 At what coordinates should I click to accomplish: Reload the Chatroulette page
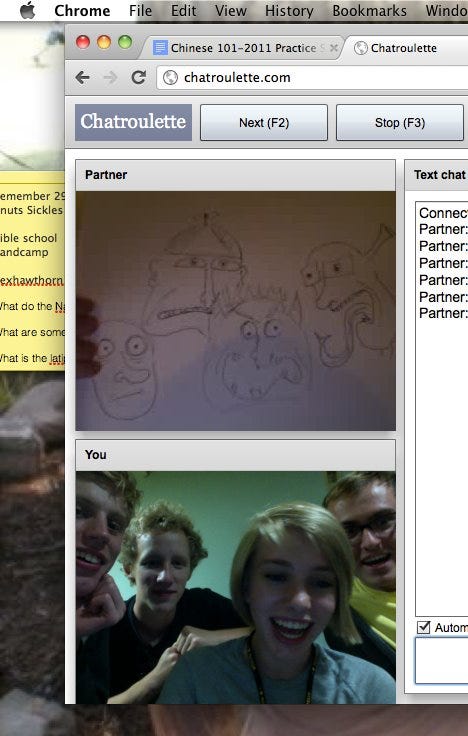[138, 77]
